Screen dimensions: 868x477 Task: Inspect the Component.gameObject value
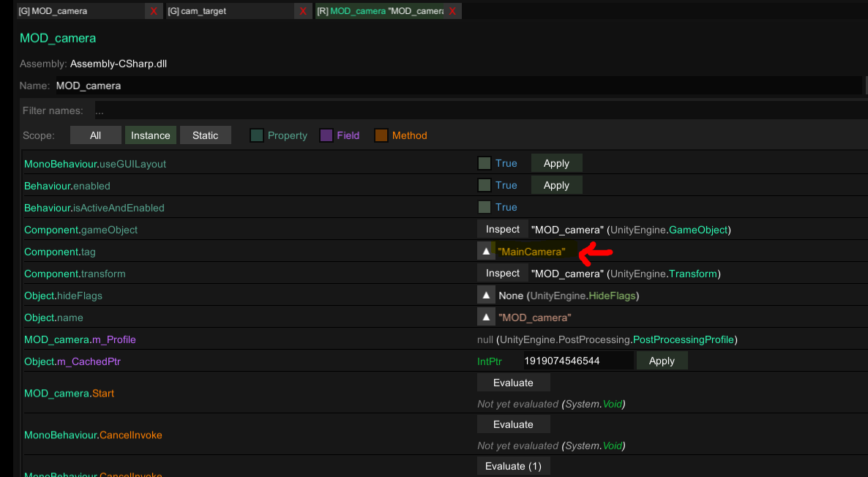pos(502,229)
